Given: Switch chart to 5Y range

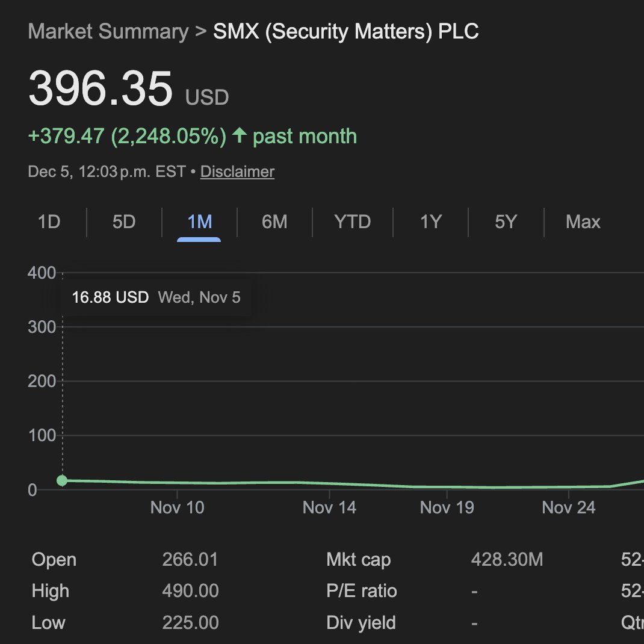Looking at the screenshot, I should (x=506, y=222).
